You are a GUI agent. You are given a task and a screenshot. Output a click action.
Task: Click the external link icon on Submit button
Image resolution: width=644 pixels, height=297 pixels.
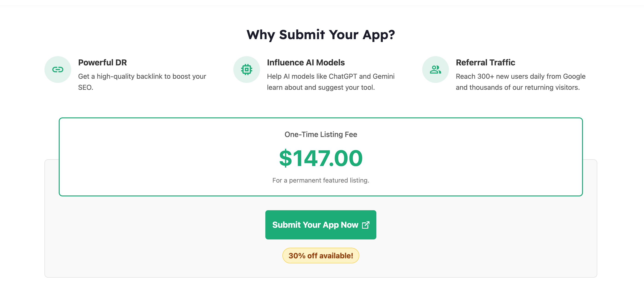point(366,225)
